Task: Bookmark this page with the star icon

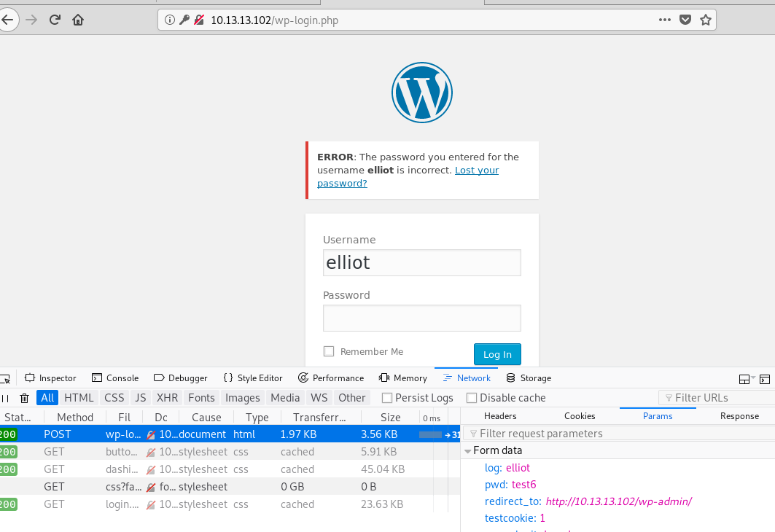Action: click(706, 20)
